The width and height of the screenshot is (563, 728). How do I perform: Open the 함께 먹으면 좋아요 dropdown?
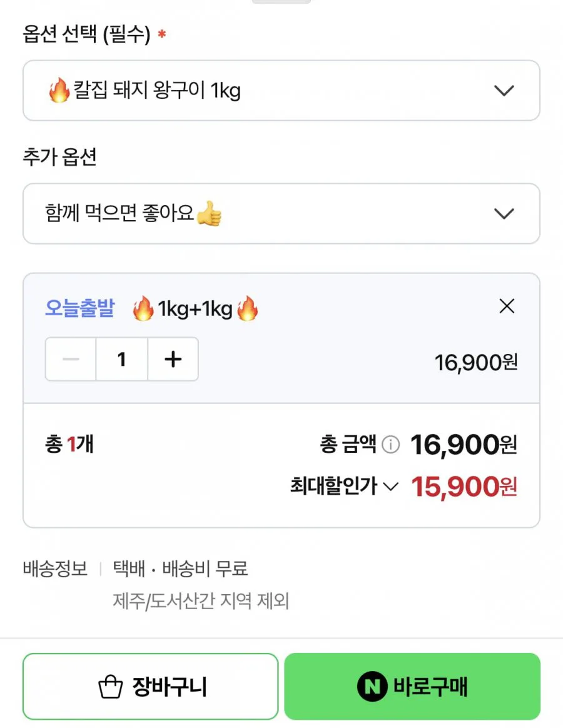[x=281, y=213]
